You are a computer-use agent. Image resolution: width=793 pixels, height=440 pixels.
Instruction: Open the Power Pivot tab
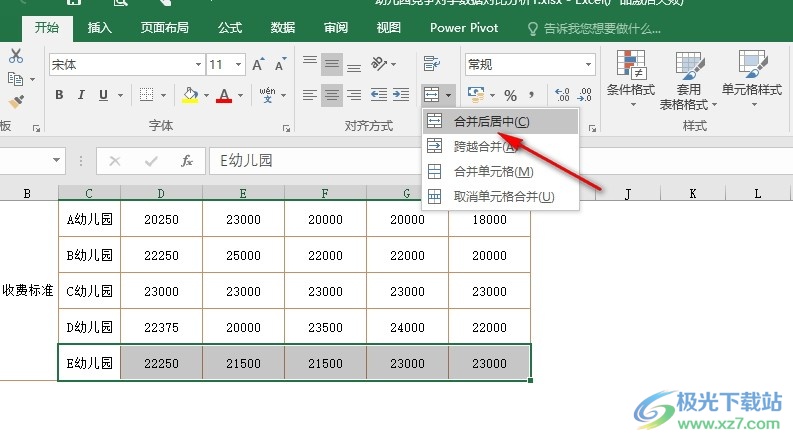coord(464,27)
